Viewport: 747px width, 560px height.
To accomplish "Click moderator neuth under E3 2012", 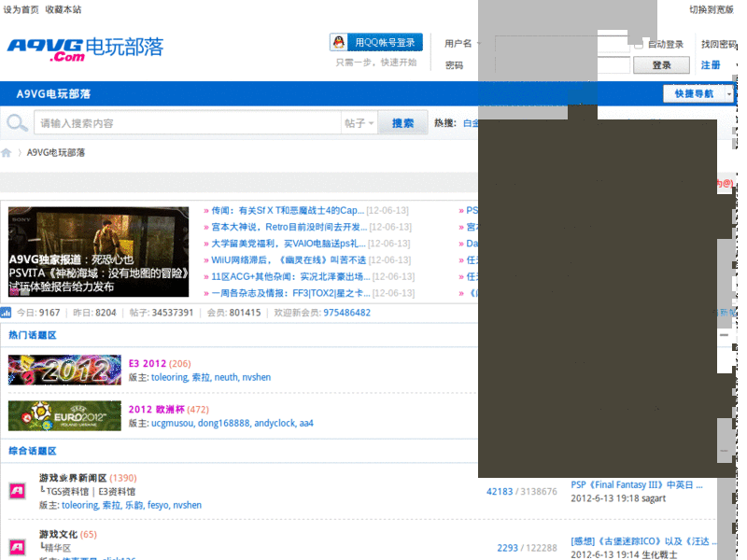I will (226, 377).
